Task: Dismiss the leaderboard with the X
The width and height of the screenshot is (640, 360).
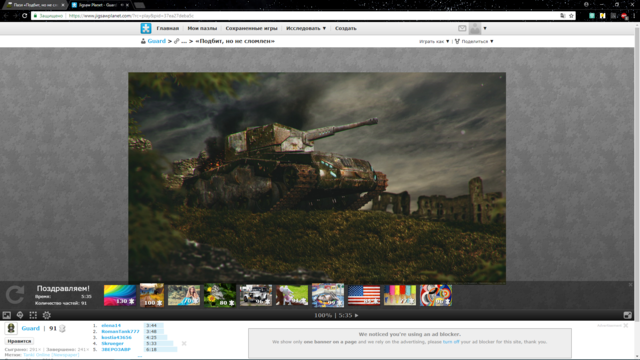Action: [x=184, y=343]
